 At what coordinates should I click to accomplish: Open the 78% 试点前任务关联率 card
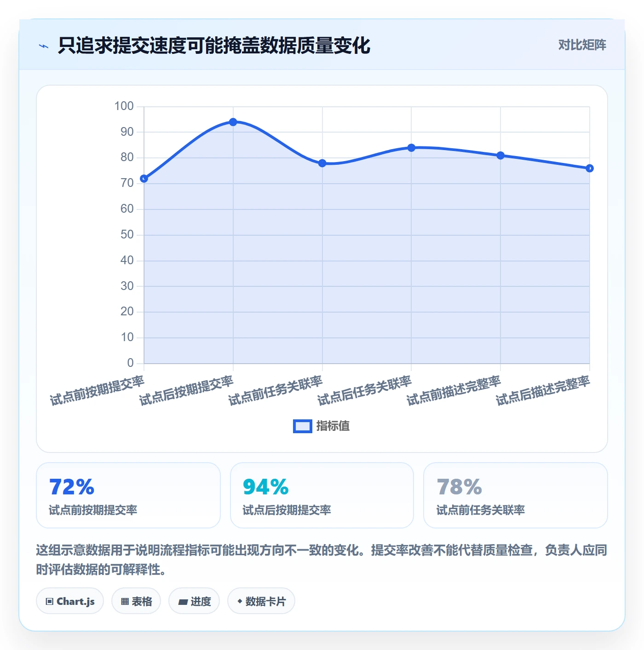[516, 495]
